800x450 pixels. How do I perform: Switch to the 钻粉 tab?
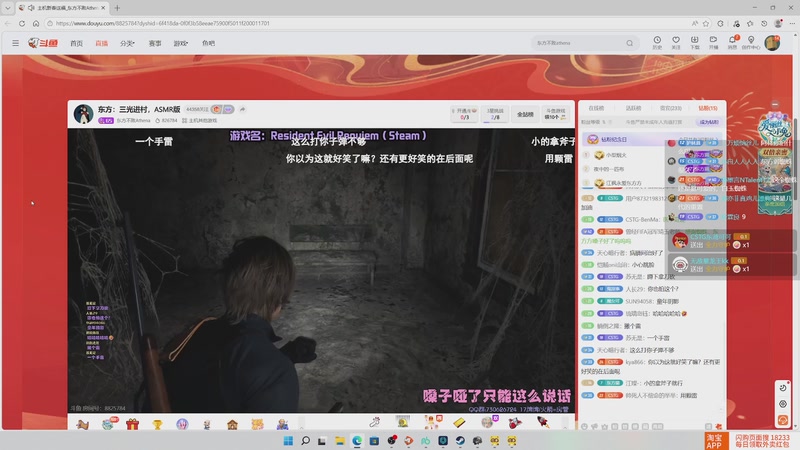point(708,108)
